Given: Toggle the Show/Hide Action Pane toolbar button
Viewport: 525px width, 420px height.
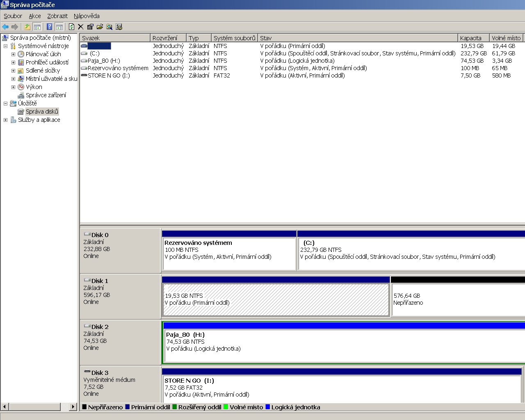Looking at the screenshot, I should [59, 27].
